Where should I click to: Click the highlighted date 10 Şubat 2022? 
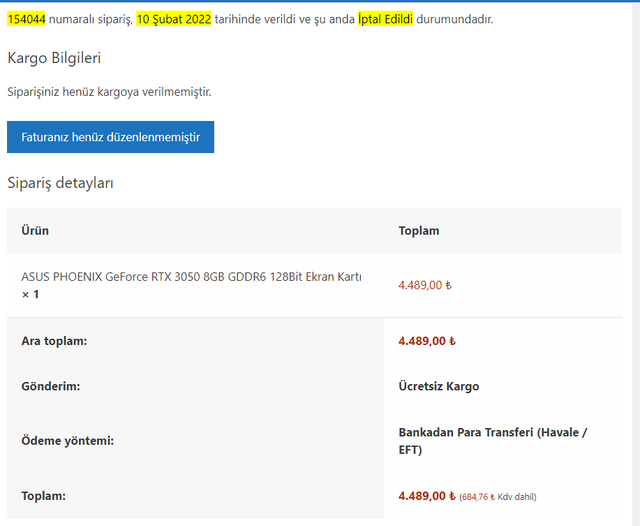(174, 19)
